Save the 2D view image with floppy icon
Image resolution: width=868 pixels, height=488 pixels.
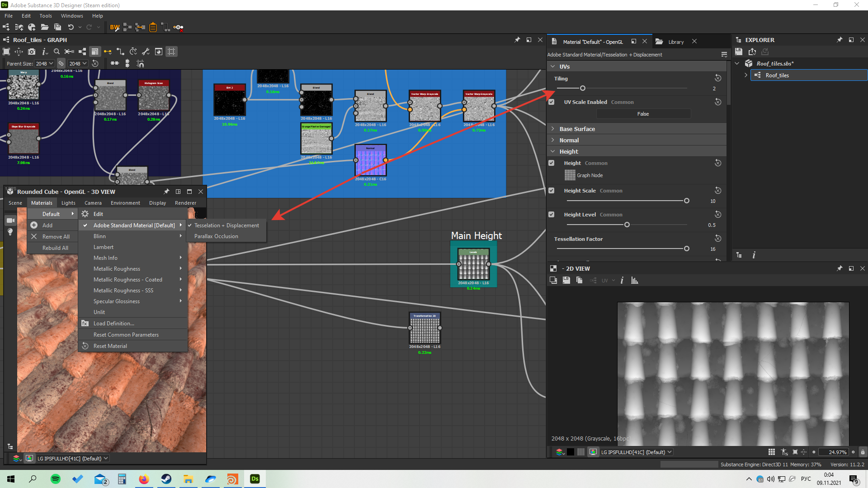(566, 281)
